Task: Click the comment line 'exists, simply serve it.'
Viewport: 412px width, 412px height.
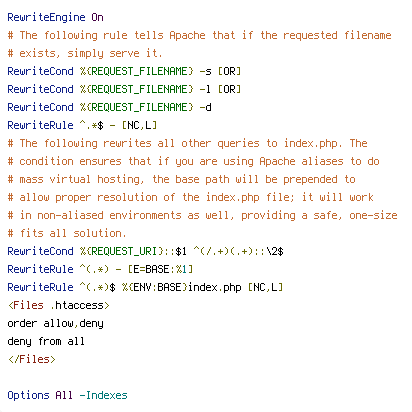Action: point(85,53)
